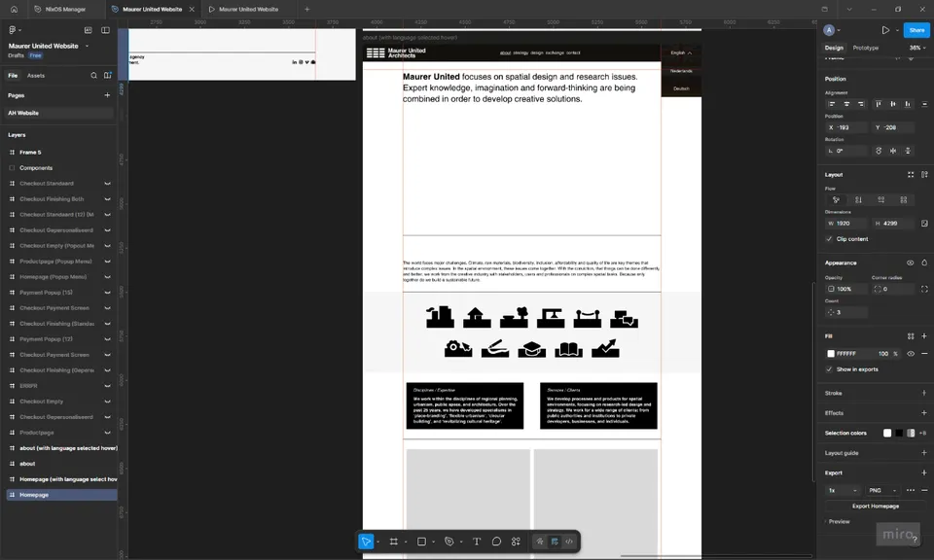Toggle constrain proportions lock icon
The image size is (934, 560).
[924, 224]
